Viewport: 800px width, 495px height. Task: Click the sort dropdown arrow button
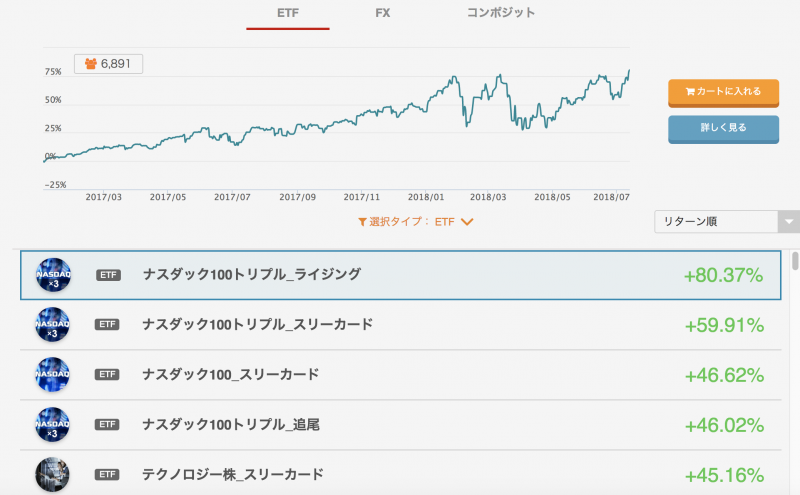[789, 221]
